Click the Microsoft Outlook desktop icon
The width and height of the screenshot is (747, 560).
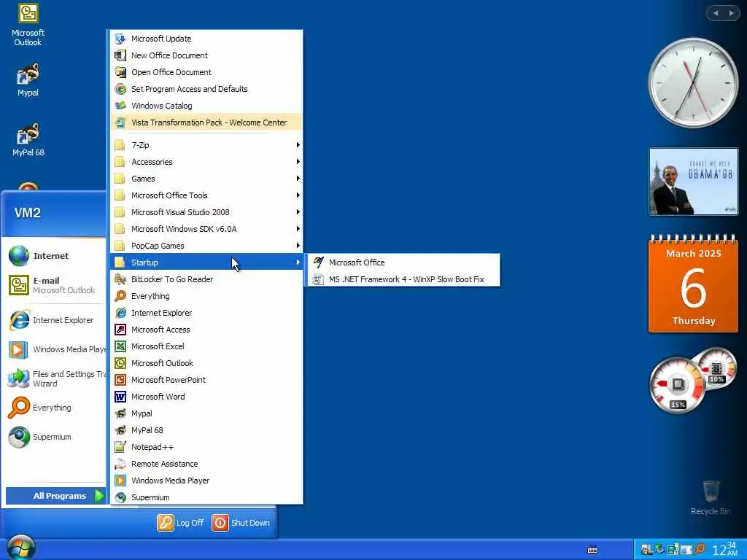click(28, 26)
